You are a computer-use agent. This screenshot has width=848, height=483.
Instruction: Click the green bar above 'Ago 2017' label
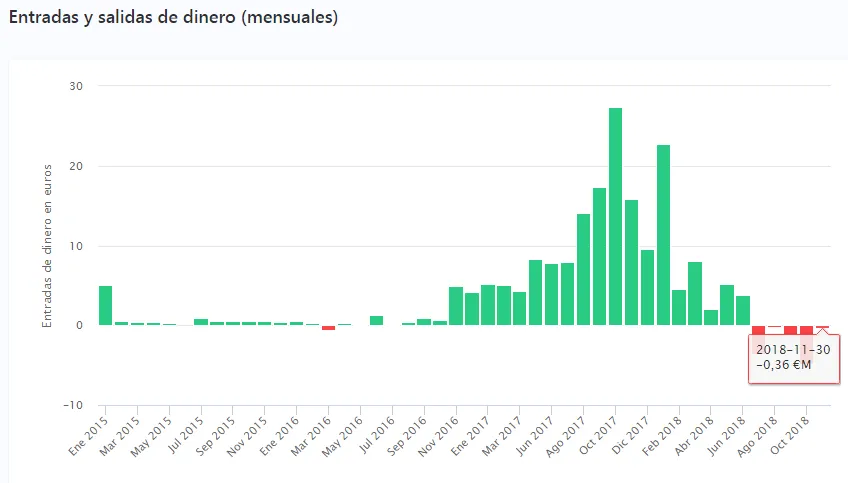point(583,270)
